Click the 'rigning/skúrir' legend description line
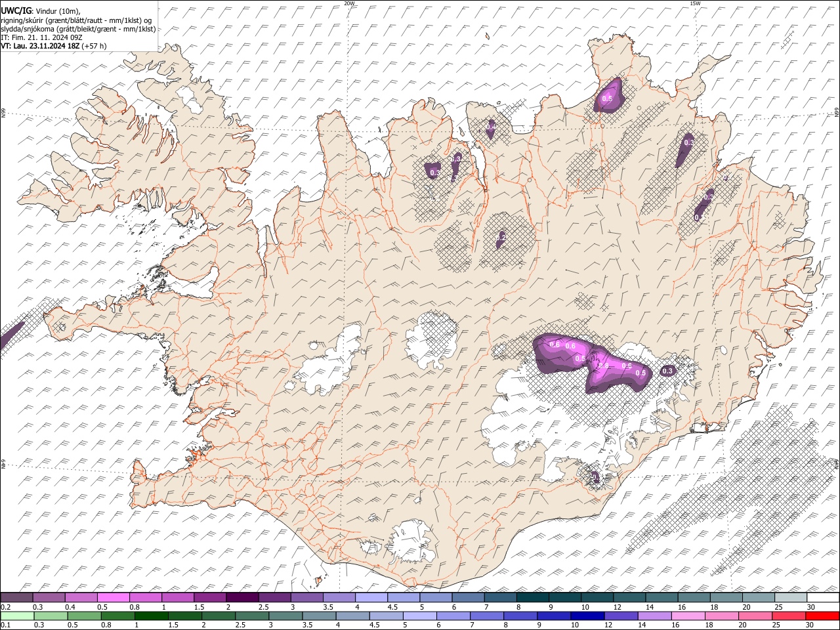The height and width of the screenshot is (630, 840). point(77,20)
